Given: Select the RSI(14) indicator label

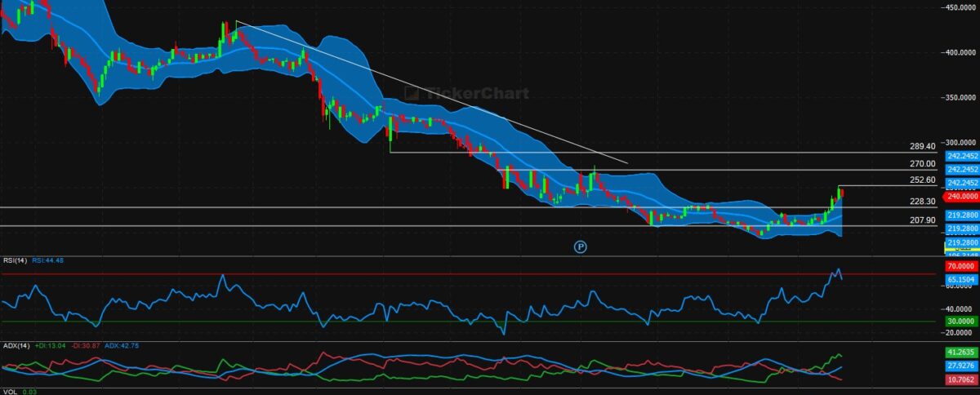Looking at the screenshot, I should [x=16, y=260].
